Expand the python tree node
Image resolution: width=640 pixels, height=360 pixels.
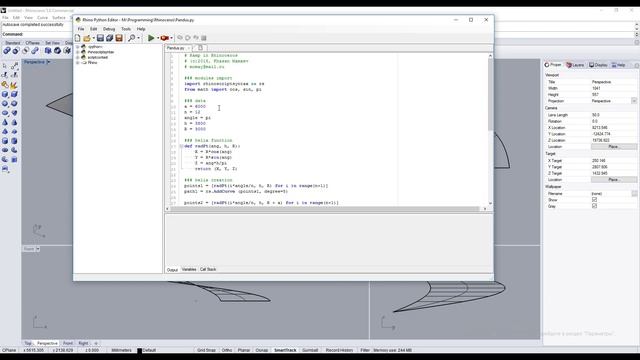[x=78, y=47]
